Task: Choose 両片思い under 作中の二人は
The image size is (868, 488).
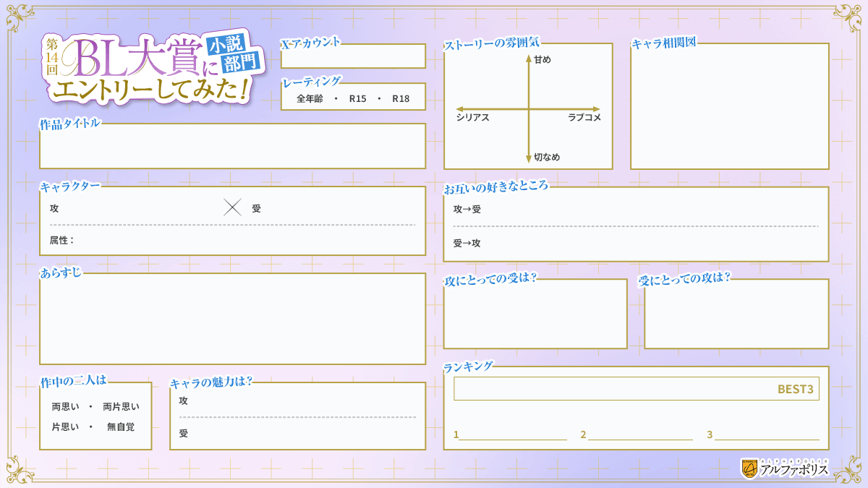Action: (121, 407)
